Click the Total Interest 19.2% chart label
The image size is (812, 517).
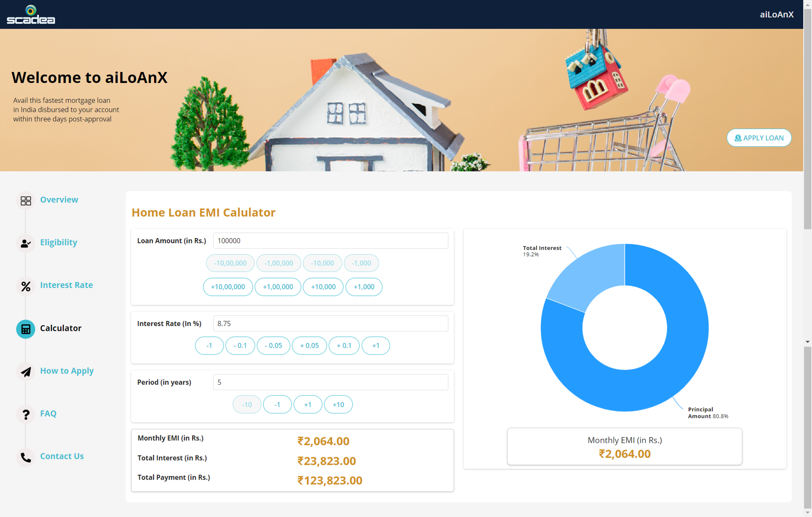(542, 251)
